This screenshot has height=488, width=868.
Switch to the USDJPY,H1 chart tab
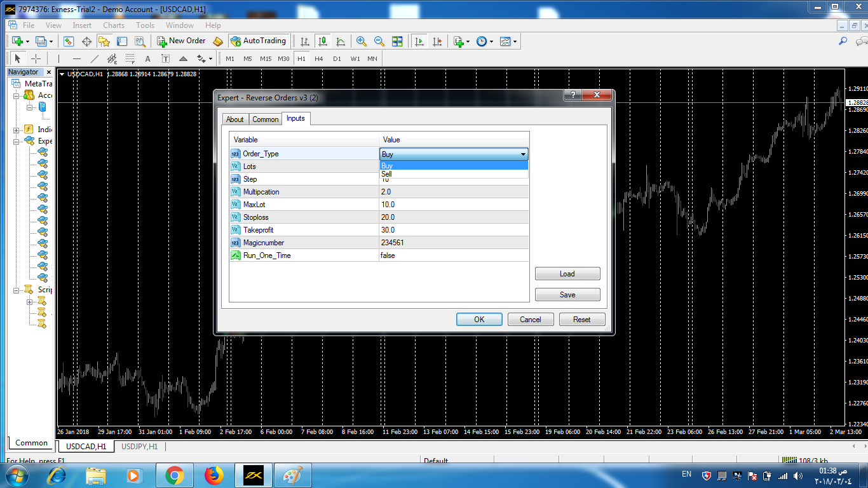[x=139, y=447]
